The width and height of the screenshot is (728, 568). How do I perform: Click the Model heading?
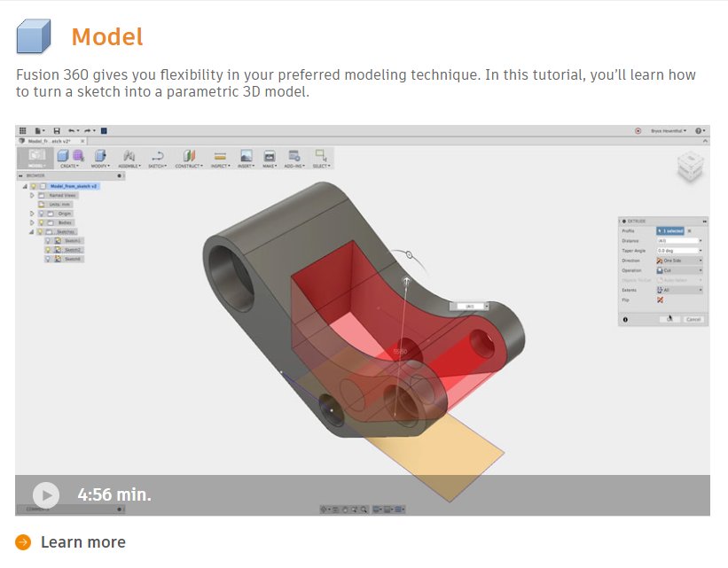107,36
